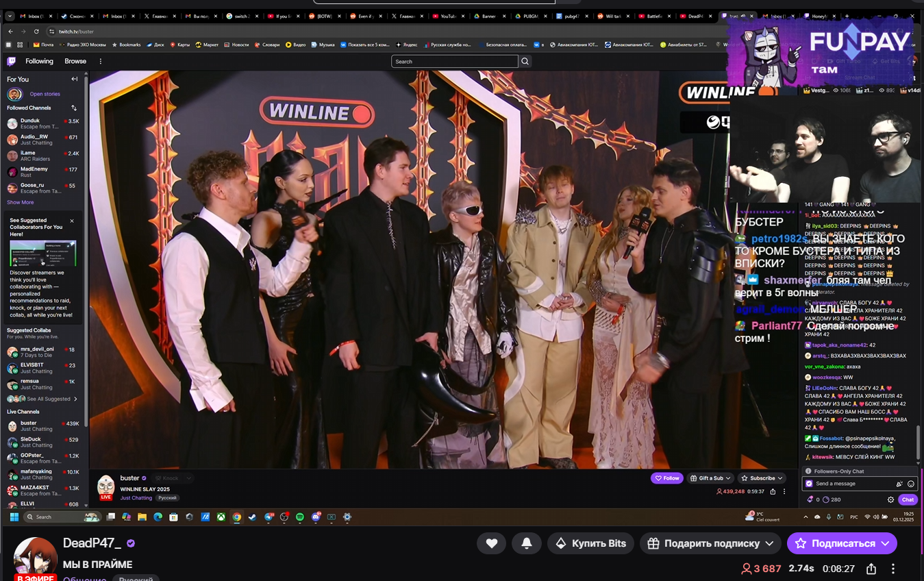Open MadEnemy channel in sidebar
The width and height of the screenshot is (924, 581).
(x=43, y=172)
